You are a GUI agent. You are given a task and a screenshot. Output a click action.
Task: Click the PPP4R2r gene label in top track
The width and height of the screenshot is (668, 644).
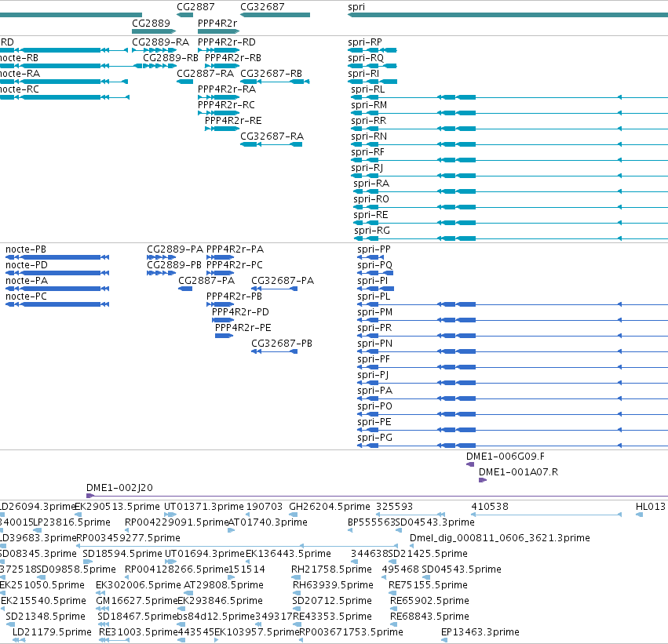(217, 23)
